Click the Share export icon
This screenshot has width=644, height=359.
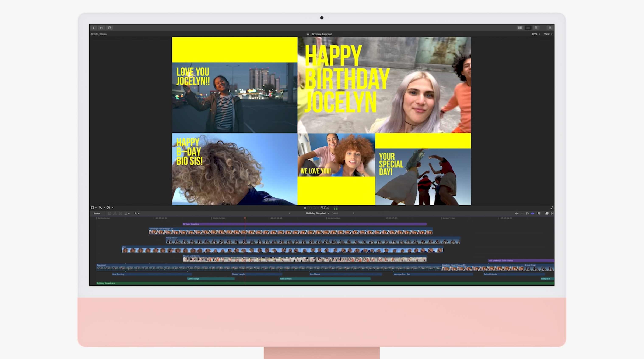tap(550, 28)
